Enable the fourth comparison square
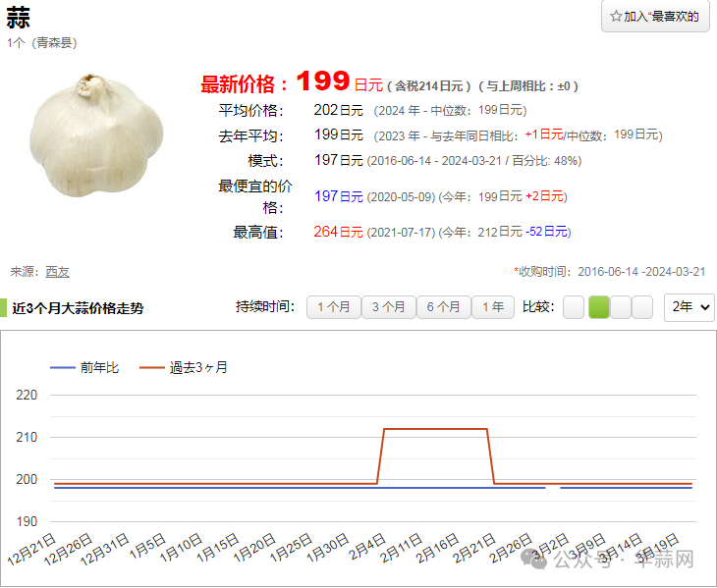This screenshot has width=717, height=588. (x=642, y=307)
